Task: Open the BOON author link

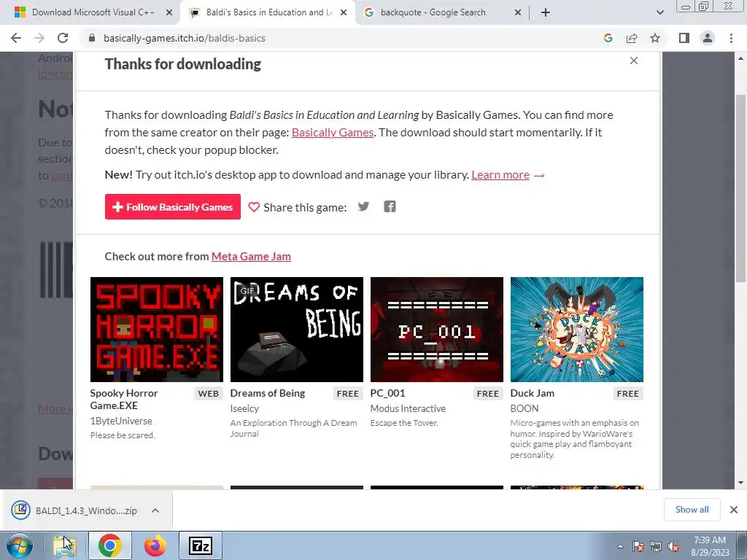Action: pyautogui.click(x=525, y=408)
